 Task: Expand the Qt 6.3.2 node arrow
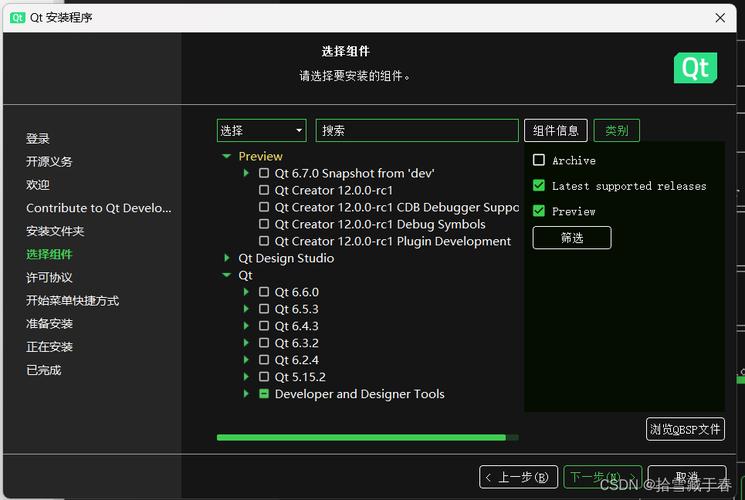[246, 343]
